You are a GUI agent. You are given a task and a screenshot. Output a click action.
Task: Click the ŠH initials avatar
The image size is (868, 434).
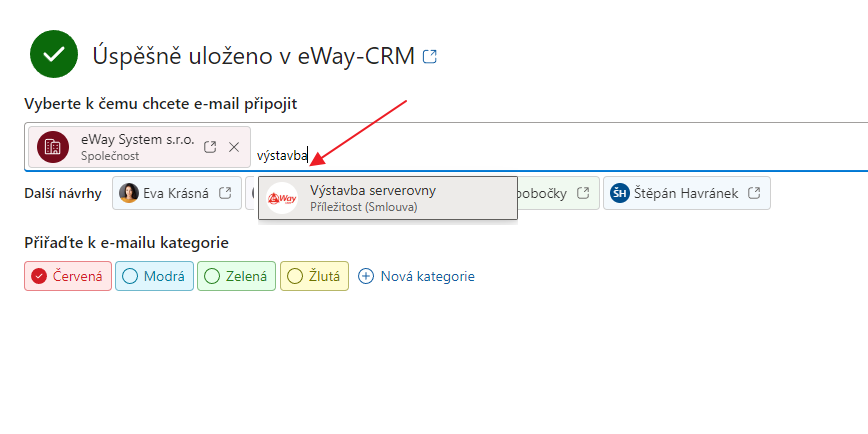(x=619, y=193)
